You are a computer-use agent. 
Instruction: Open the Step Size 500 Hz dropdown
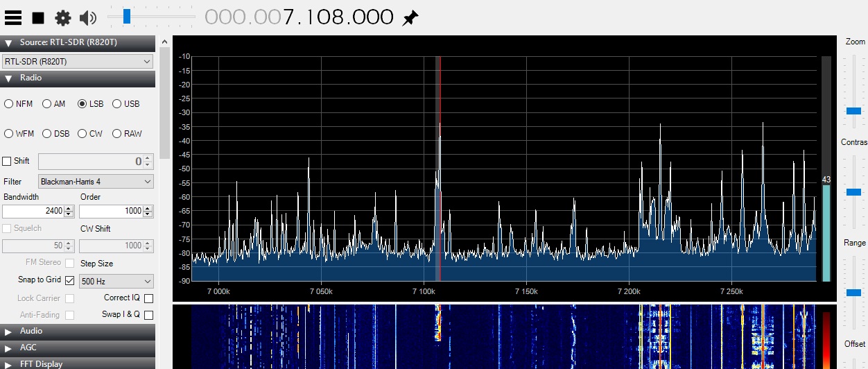pyautogui.click(x=116, y=282)
